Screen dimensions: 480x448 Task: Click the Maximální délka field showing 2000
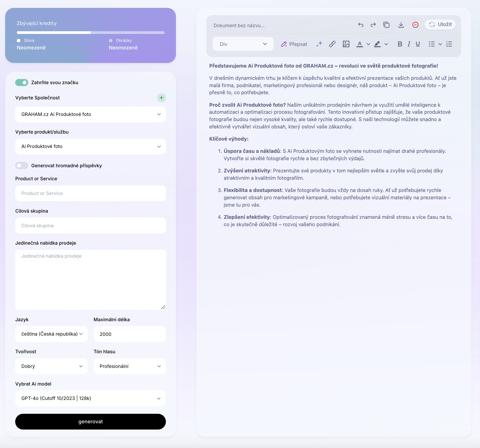tap(130, 334)
